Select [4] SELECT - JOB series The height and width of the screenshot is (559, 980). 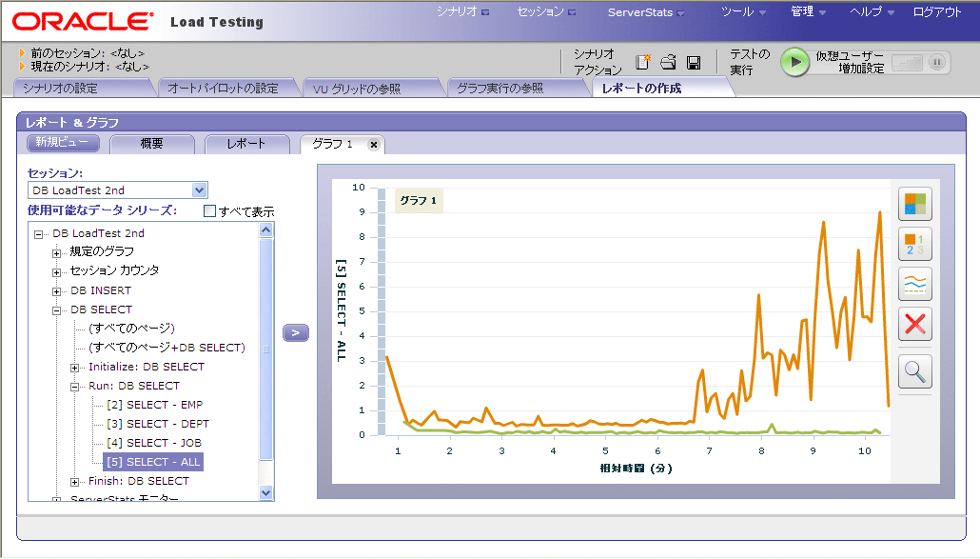[x=154, y=443]
